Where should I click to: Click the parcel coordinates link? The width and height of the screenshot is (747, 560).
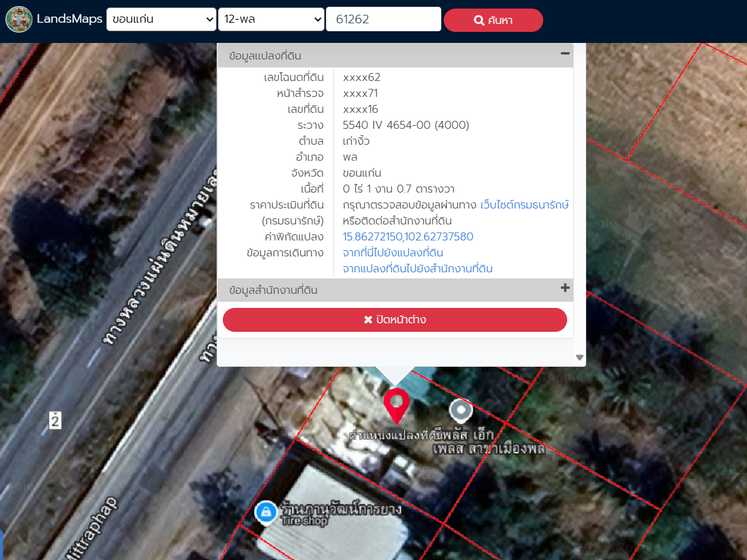tap(408, 237)
